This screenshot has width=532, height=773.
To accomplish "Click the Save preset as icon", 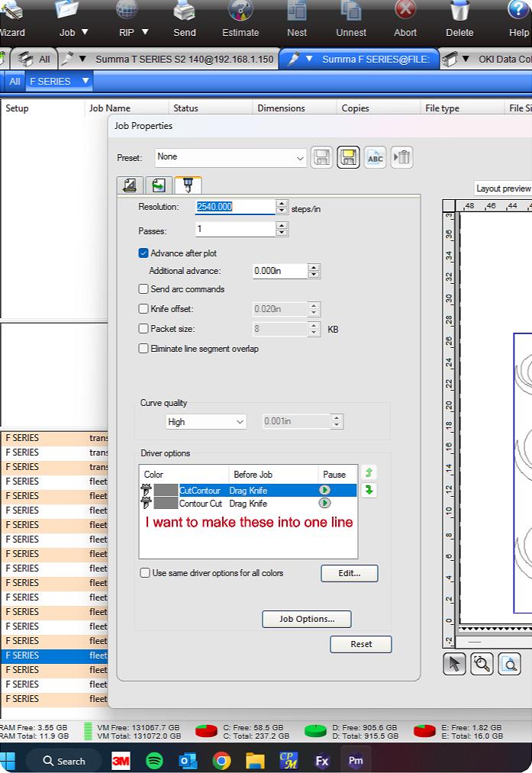I will (348, 158).
